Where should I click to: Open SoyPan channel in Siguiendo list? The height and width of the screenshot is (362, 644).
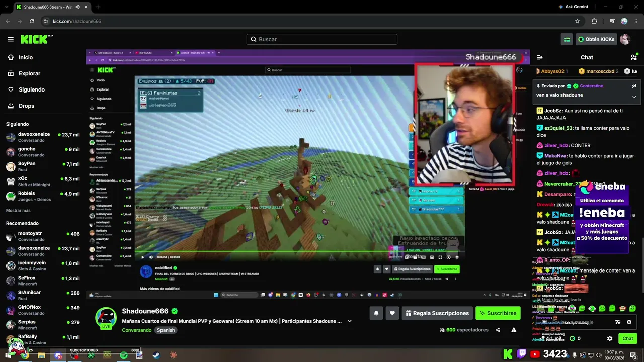(x=42, y=166)
